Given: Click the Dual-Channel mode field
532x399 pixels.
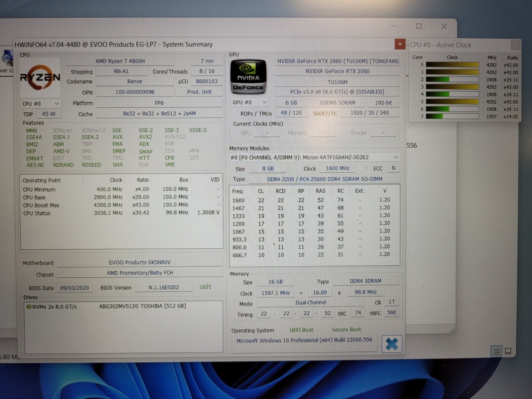Looking at the screenshot, I should 311,303.
